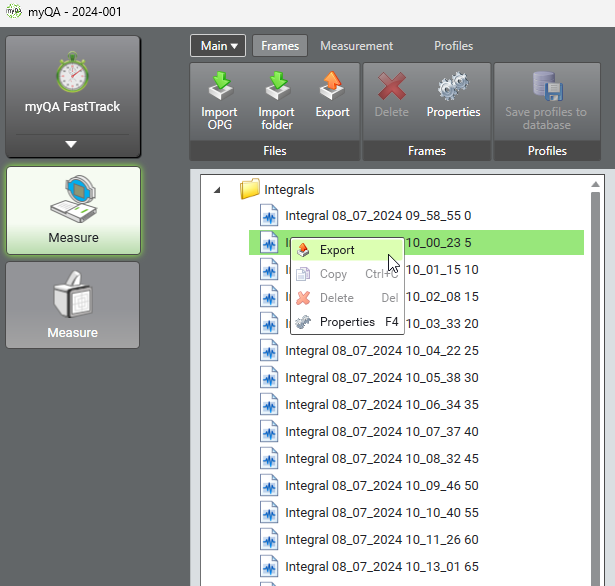Select the integral ending 10_01_15 10
This screenshot has height=586, width=615.
point(442,269)
